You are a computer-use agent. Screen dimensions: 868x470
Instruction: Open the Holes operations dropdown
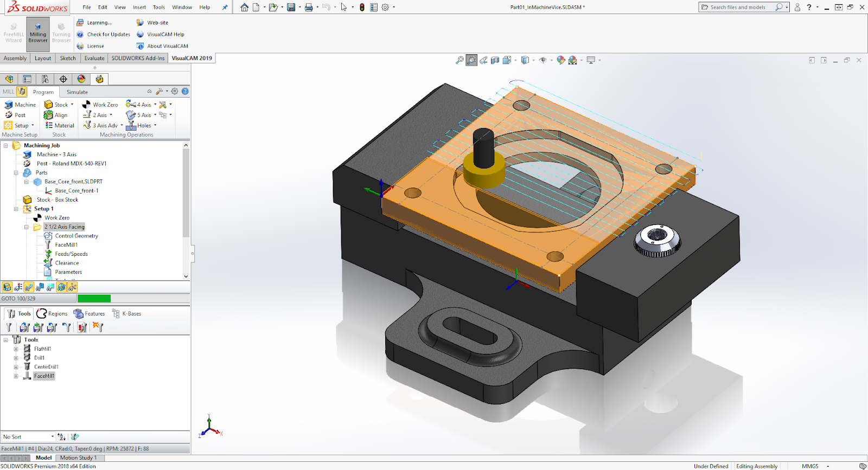[155, 125]
